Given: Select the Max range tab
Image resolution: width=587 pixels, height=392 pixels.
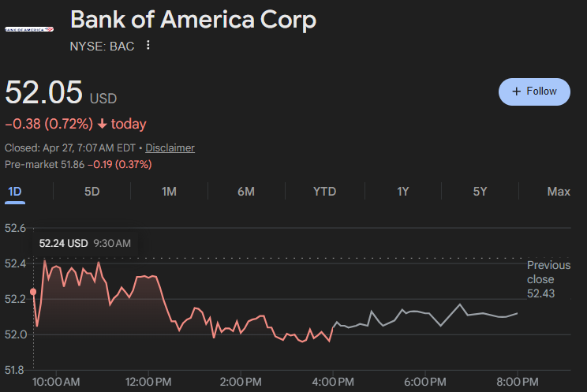Looking at the screenshot, I should 559,192.
